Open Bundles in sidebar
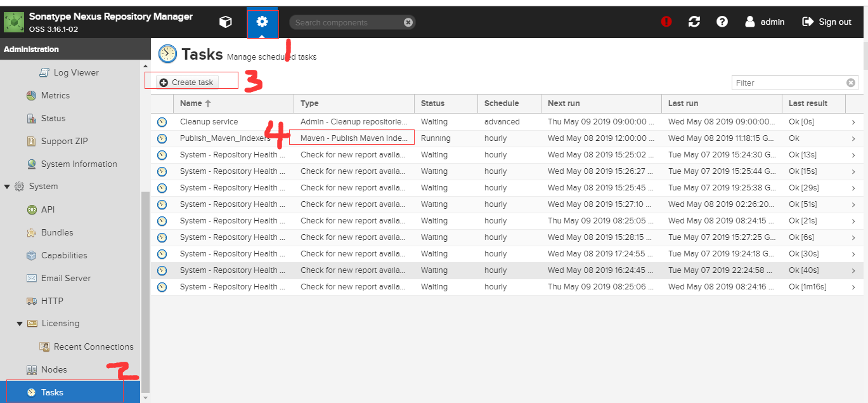Image resolution: width=868 pixels, height=403 pixels. tap(57, 232)
